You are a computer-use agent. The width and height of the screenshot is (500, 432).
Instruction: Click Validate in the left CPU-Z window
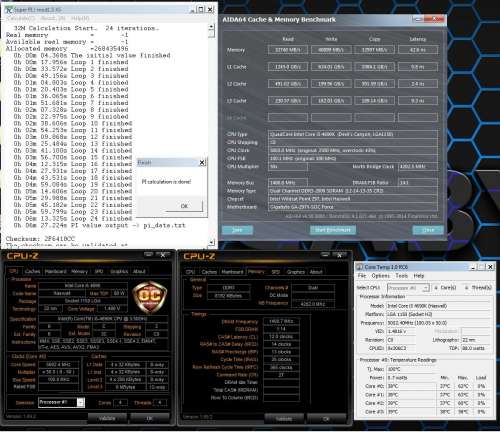coord(107,418)
